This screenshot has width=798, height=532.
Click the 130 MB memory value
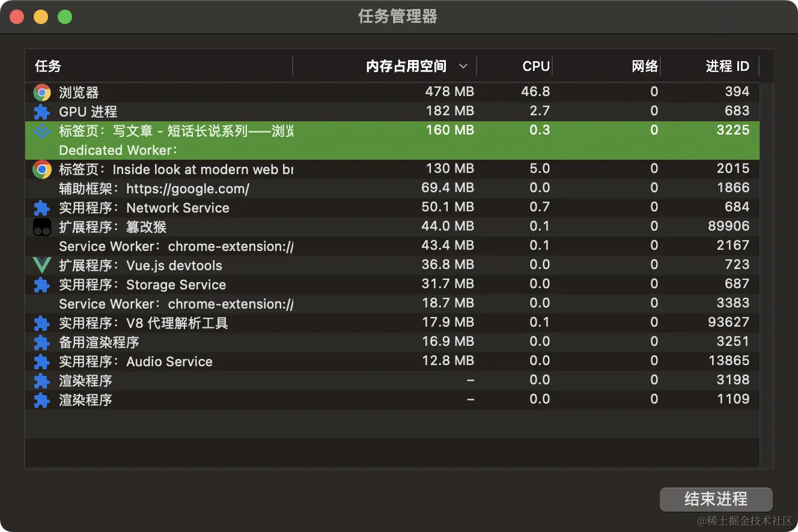(450, 168)
